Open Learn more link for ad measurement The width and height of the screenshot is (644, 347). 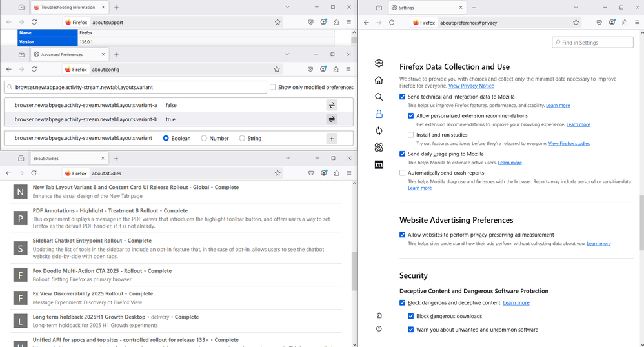tap(598, 244)
